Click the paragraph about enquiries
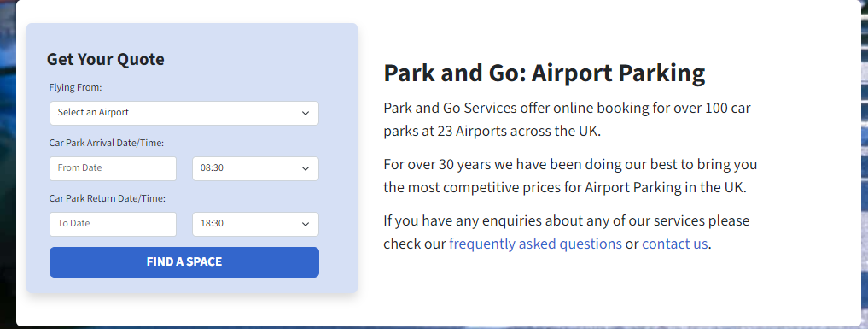Screen dimensions: 868x329 [x=567, y=232]
